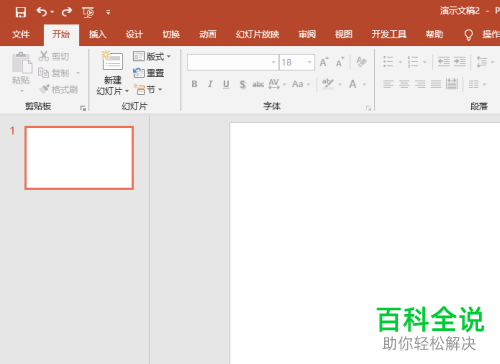Open the 版式 (Layout) dropdown
Viewport: 500px width, 364px height.
pyautogui.click(x=152, y=56)
